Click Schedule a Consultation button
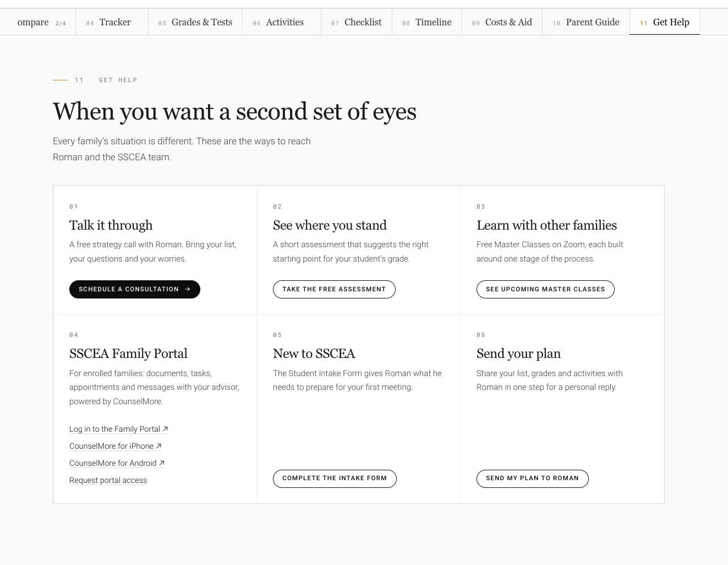The height and width of the screenshot is (565, 728). tap(135, 289)
